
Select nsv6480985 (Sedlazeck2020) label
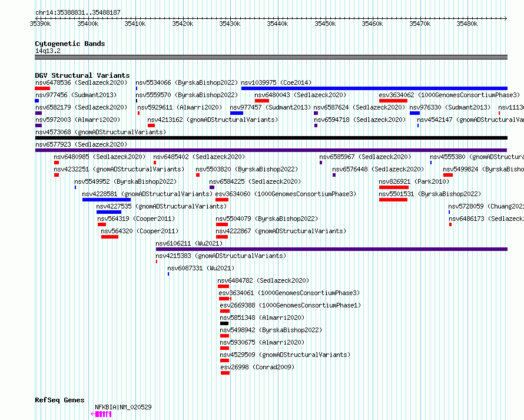tap(100, 157)
